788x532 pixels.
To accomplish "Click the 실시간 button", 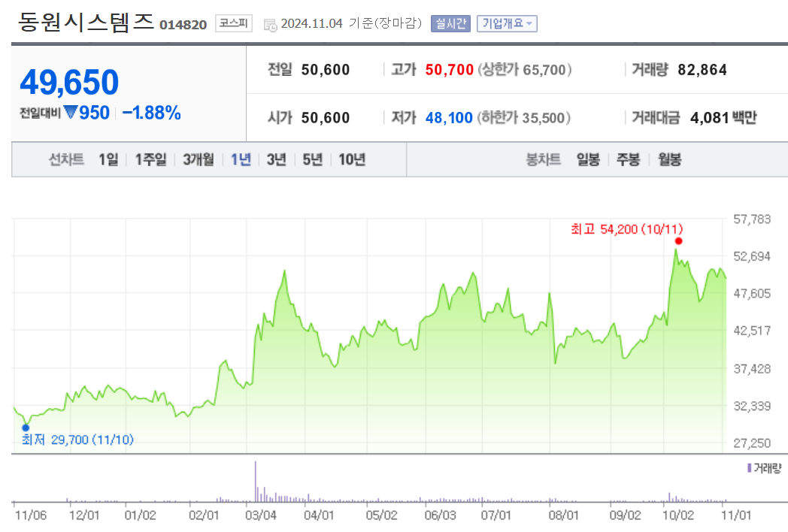I will pyautogui.click(x=450, y=23).
